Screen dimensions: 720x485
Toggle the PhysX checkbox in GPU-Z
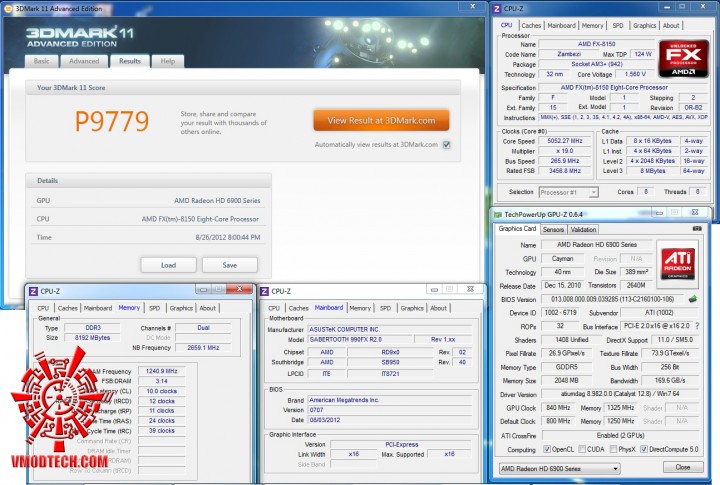tap(613, 449)
